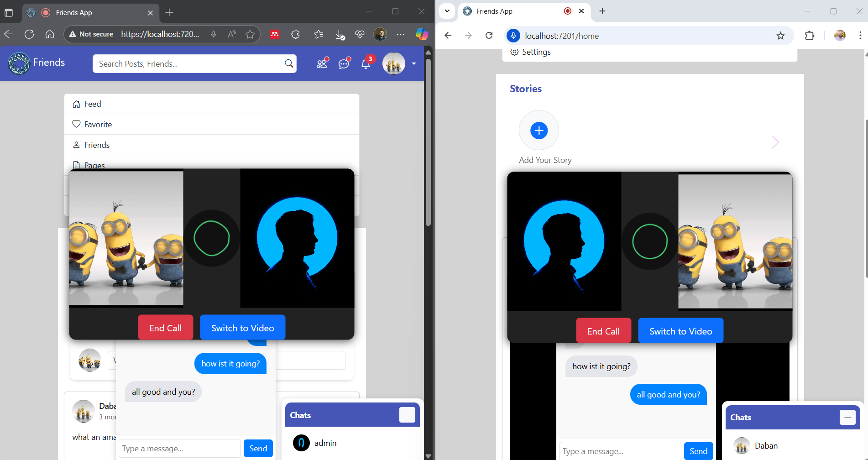Click the search magnifier icon

coord(289,63)
